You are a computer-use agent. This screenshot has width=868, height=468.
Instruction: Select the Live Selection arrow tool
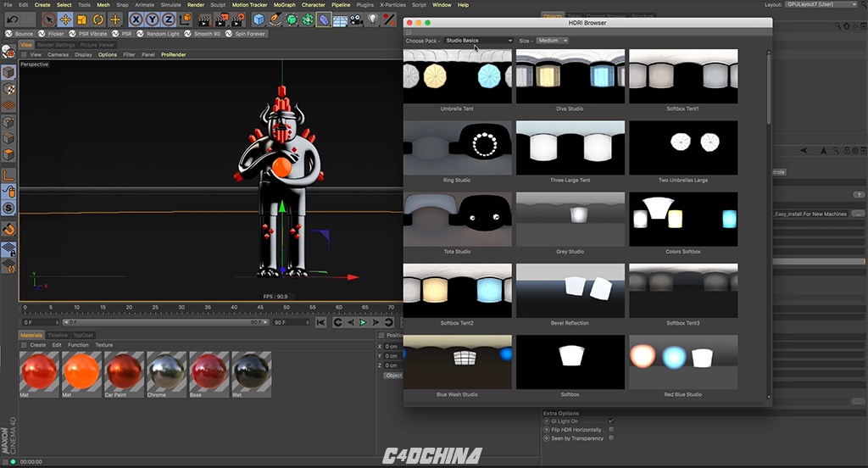tap(48, 20)
